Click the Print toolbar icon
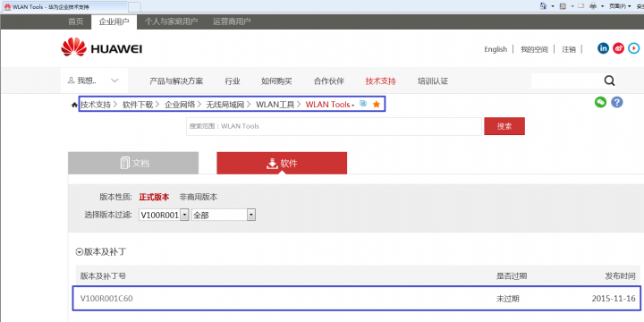Screen dimensions: 644x322 pos(593,6)
